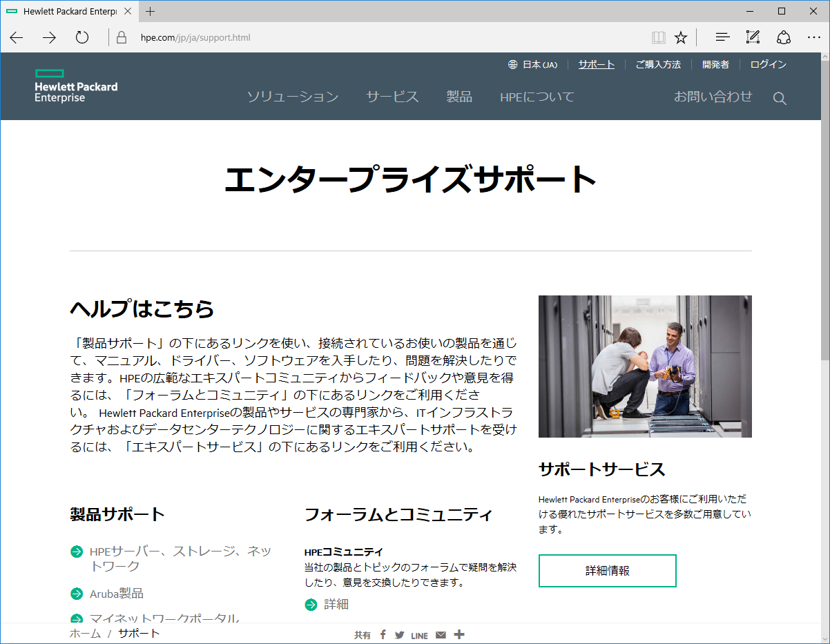Open ご購入方法 link

[658, 65]
